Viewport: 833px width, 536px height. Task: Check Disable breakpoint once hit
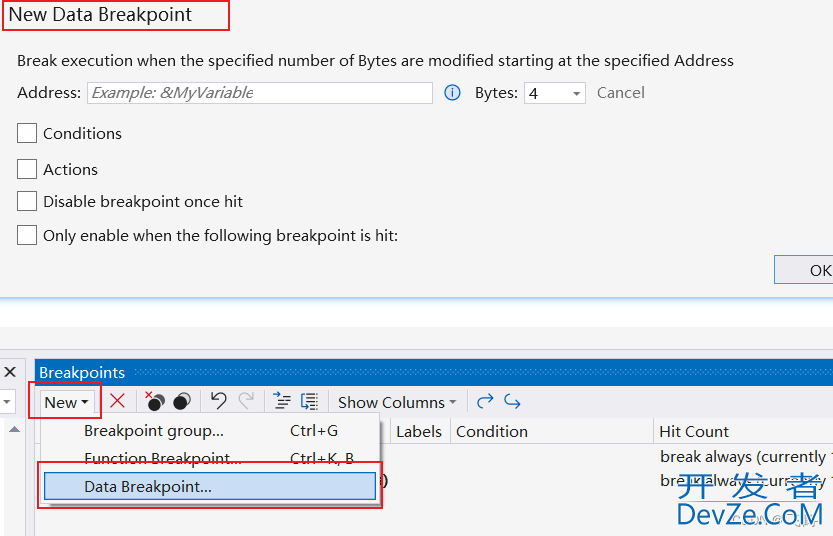point(27,202)
